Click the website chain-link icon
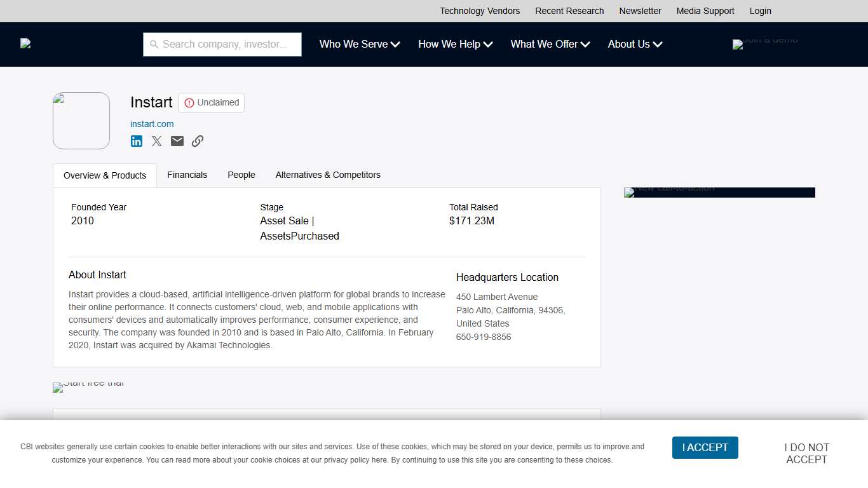 197,140
